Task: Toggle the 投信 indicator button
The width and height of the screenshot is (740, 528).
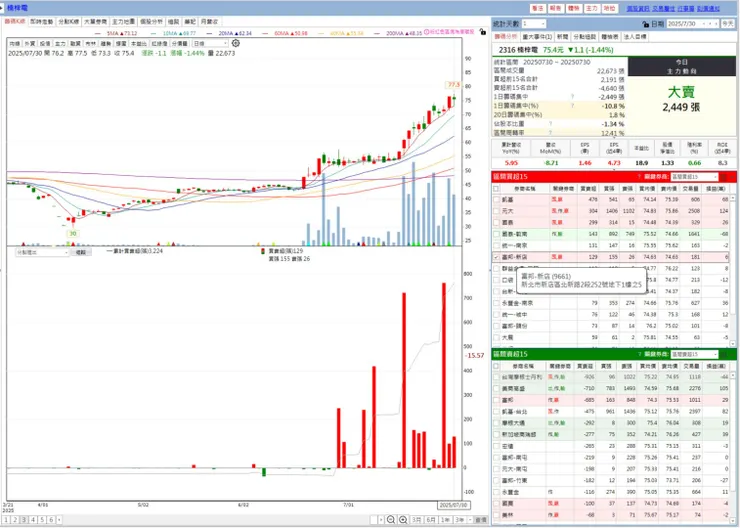Action: point(45,43)
